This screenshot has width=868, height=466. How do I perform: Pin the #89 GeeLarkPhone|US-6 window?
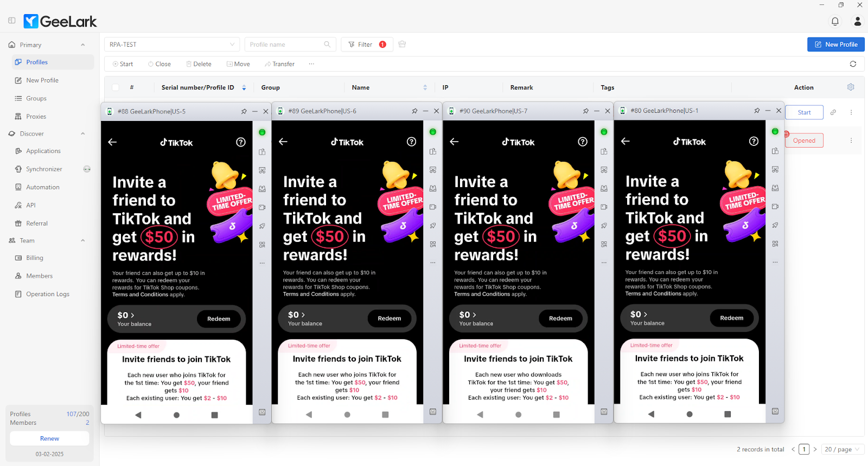[414, 111]
